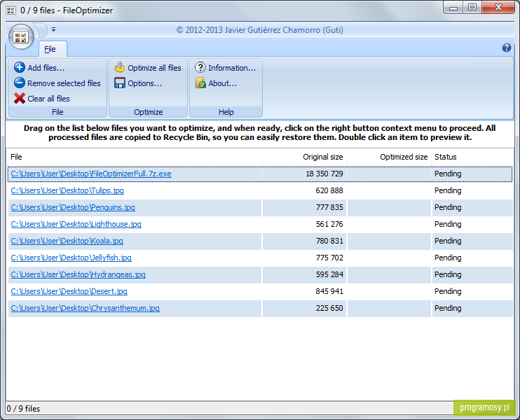Image resolution: width=520 pixels, height=420 pixels.
Task: Open the round FileOptimizer application menu button
Action: click(21, 37)
